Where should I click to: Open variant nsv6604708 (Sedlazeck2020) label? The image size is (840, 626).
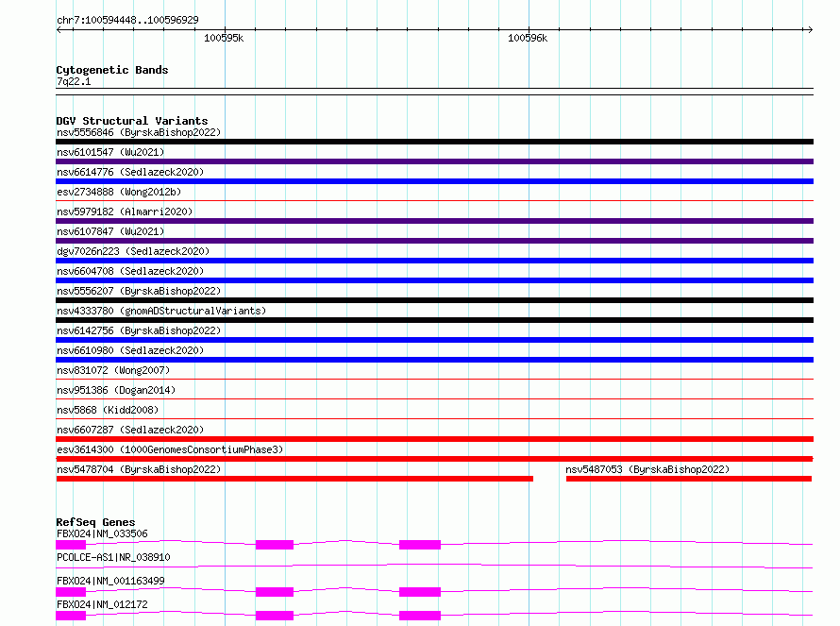point(130,271)
